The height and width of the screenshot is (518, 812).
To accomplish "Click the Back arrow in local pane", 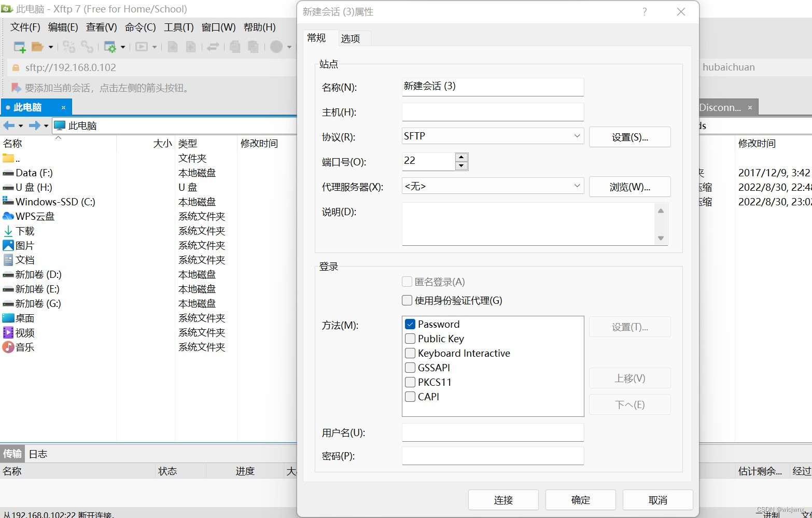I will coord(9,125).
